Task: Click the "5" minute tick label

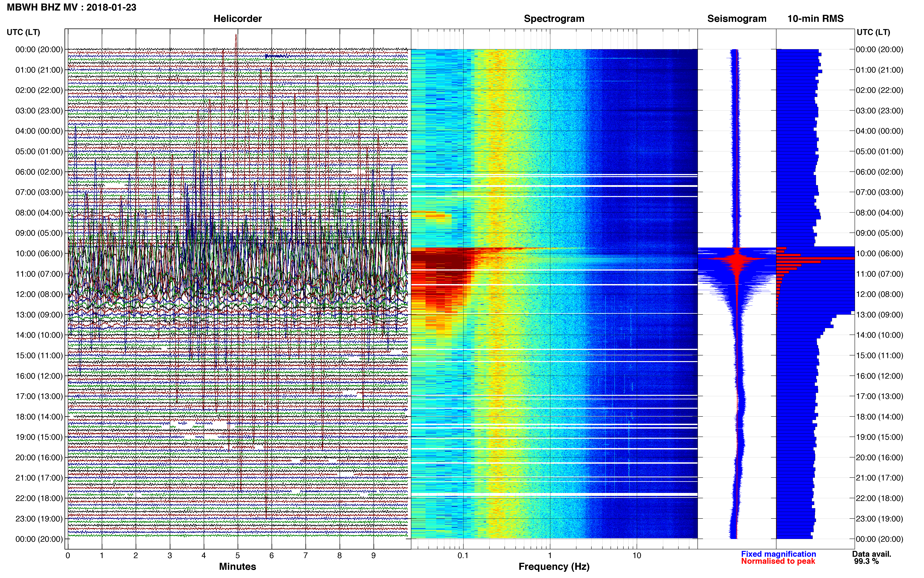Action: tap(238, 555)
